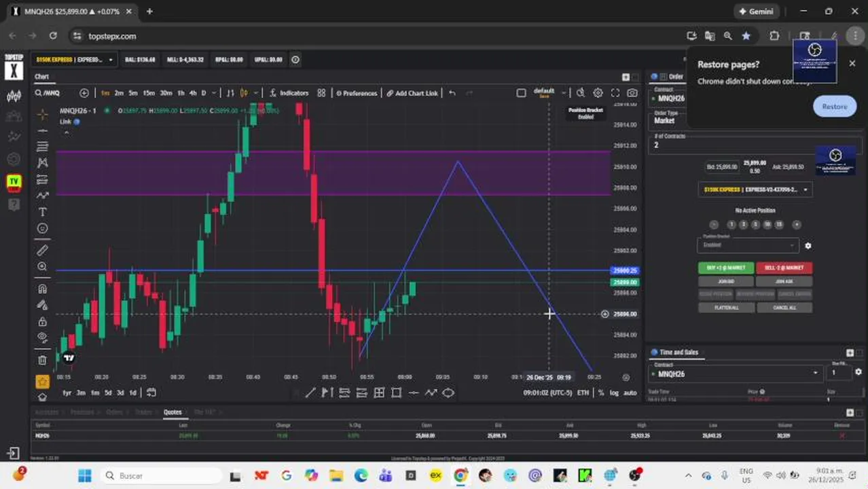Open the indicator templates grid icon
The image size is (868, 489).
322,93
